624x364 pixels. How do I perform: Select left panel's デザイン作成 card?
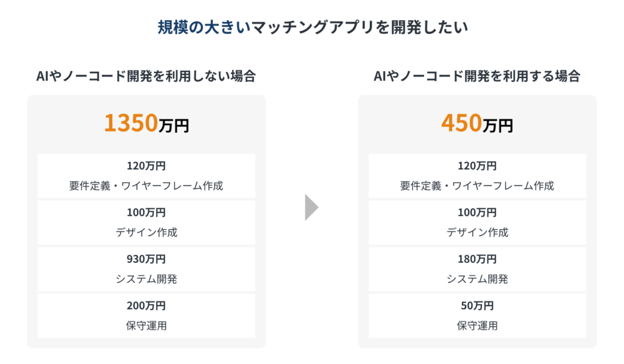point(146,222)
